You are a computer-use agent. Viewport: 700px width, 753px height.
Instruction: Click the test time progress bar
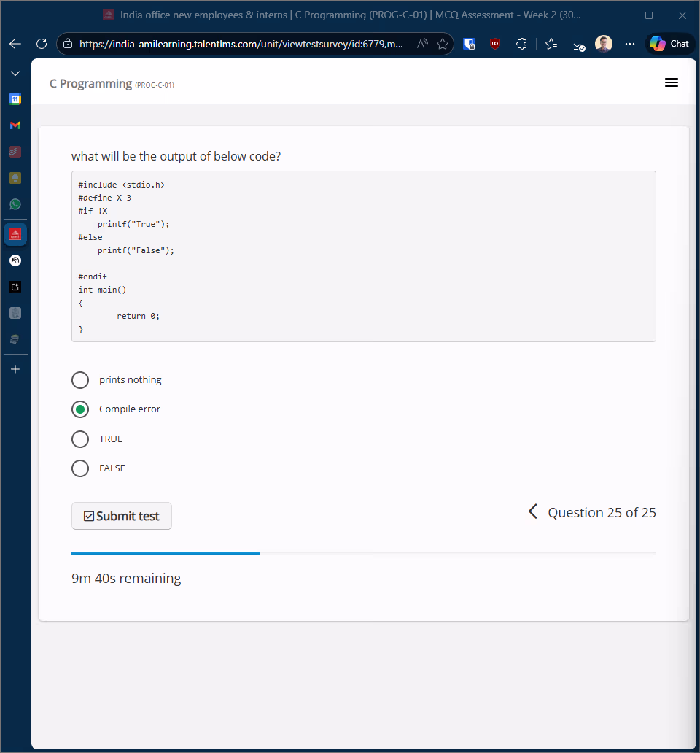point(363,554)
